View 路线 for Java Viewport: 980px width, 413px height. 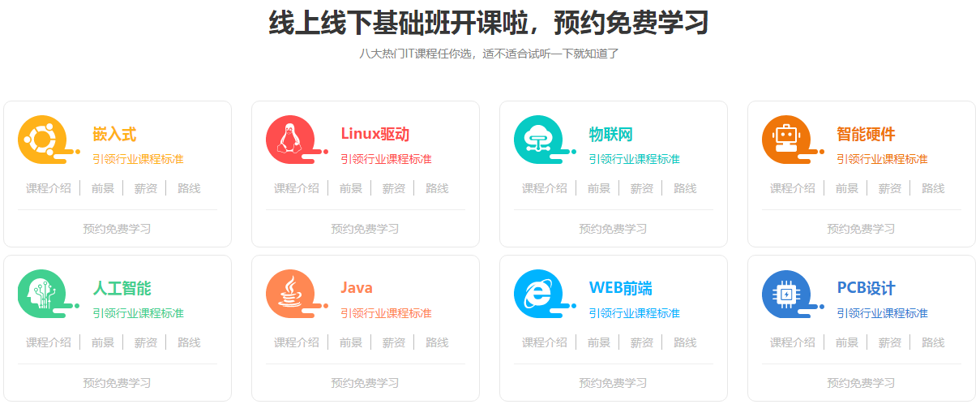(x=437, y=342)
